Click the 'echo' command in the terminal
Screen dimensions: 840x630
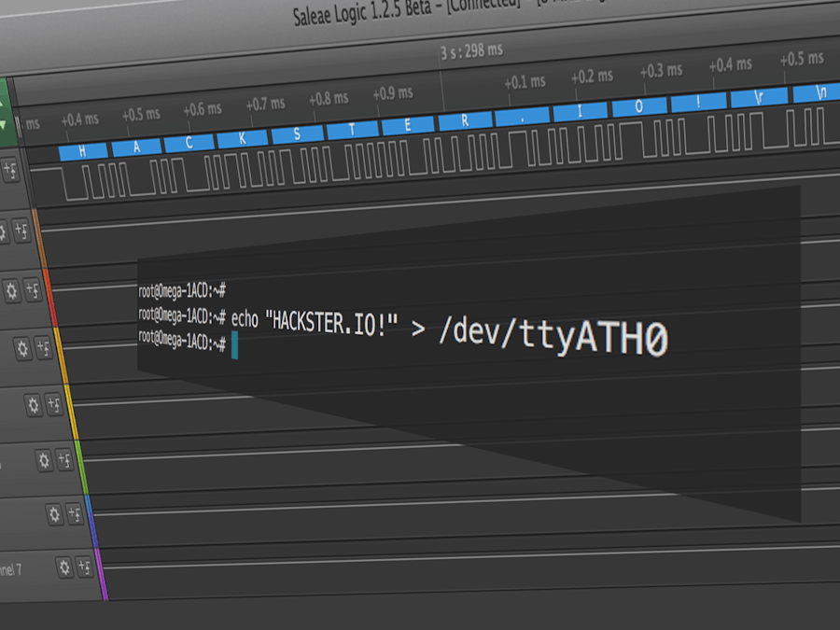[245, 319]
